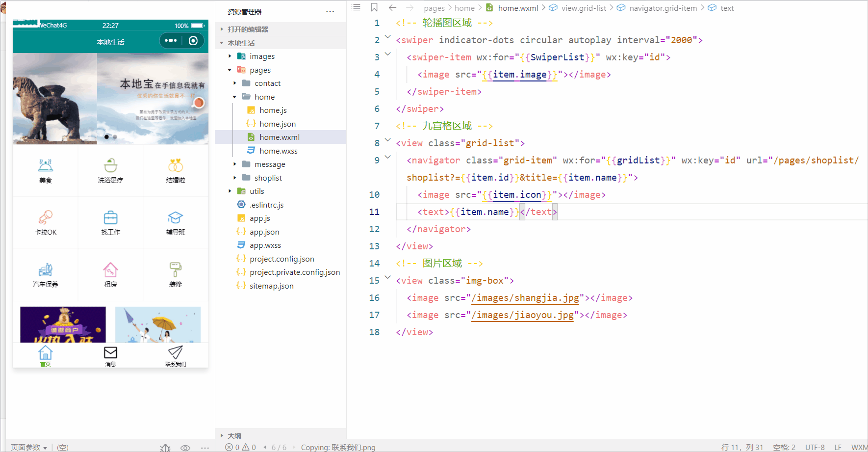Expand the 打开的编辑器 section
Image resolution: width=868 pixels, height=452 pixels.
[x=222, y=29]
